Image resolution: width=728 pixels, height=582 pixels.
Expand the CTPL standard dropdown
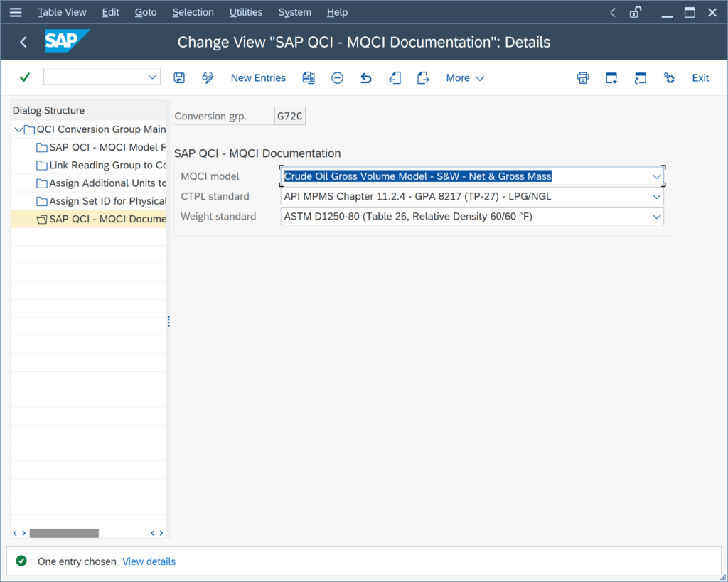click(656, 196)
